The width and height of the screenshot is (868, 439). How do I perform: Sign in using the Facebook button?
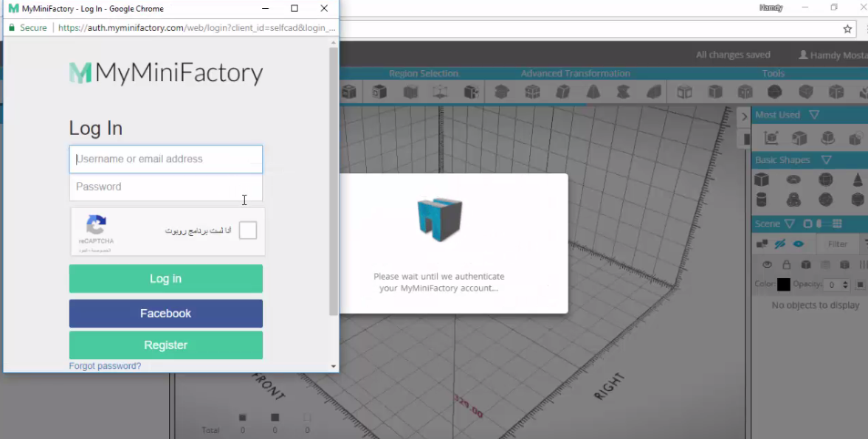coord(165,314)
